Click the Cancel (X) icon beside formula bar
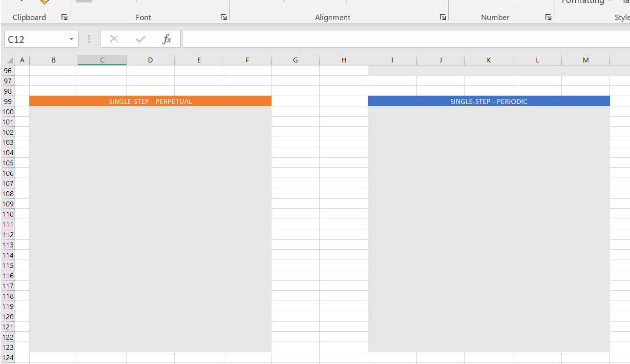Screen dimensions: 630x364 click(114, 39)
